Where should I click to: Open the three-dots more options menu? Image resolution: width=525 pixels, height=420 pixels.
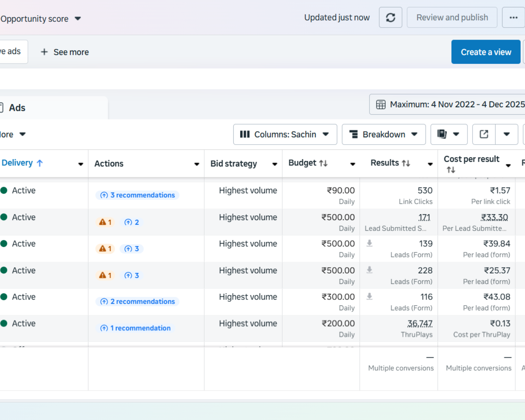[513, 17]
